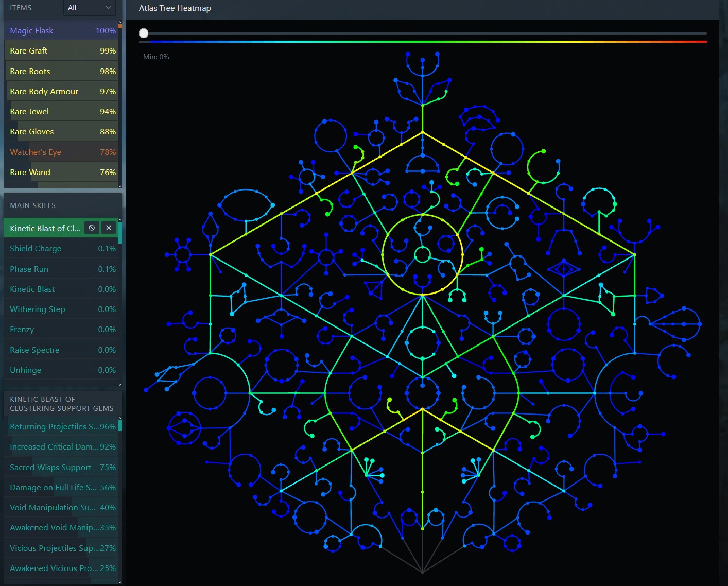Select Magic Flask in the items list

click(61, 30)
